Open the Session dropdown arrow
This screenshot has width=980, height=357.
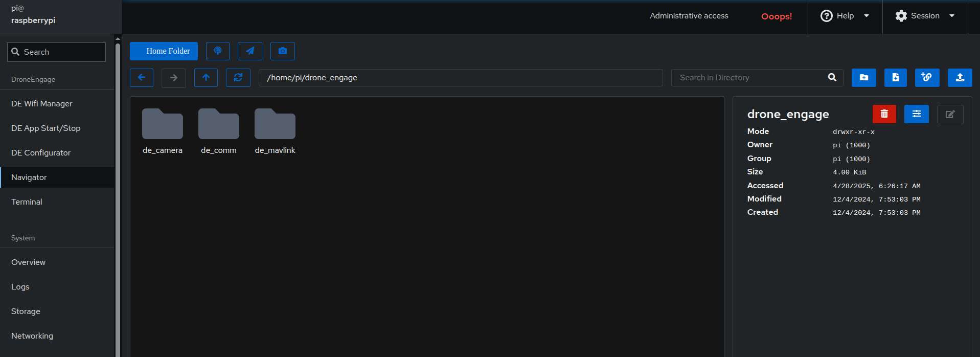click(952, 16)
